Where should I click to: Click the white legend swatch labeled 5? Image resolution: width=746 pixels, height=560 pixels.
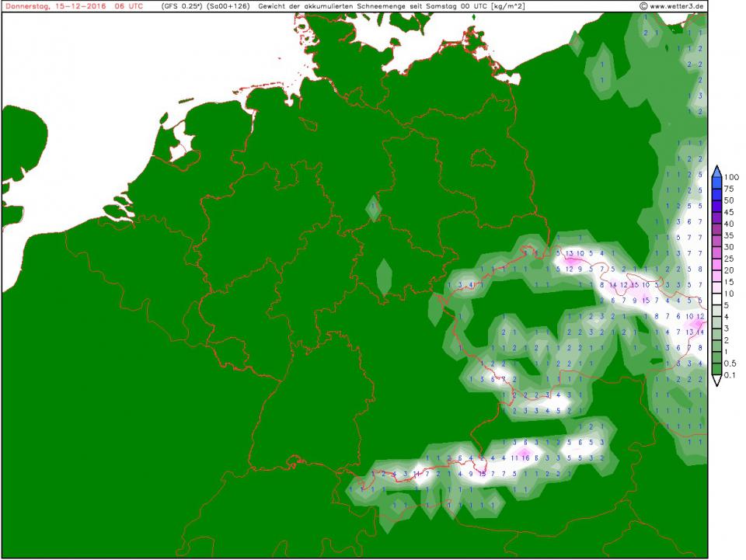716,311
